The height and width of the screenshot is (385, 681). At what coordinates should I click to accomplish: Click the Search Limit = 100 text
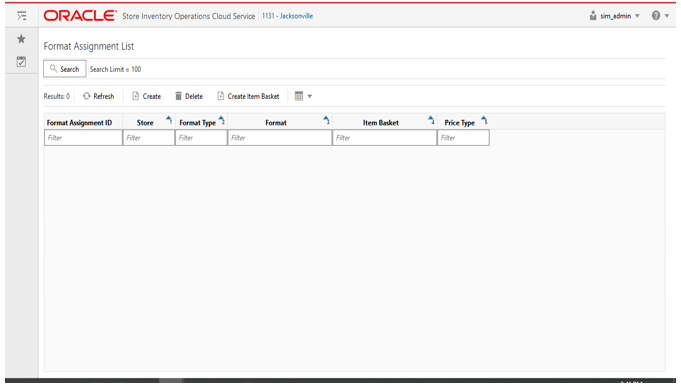pyautogui.click(x=116, y=69)
